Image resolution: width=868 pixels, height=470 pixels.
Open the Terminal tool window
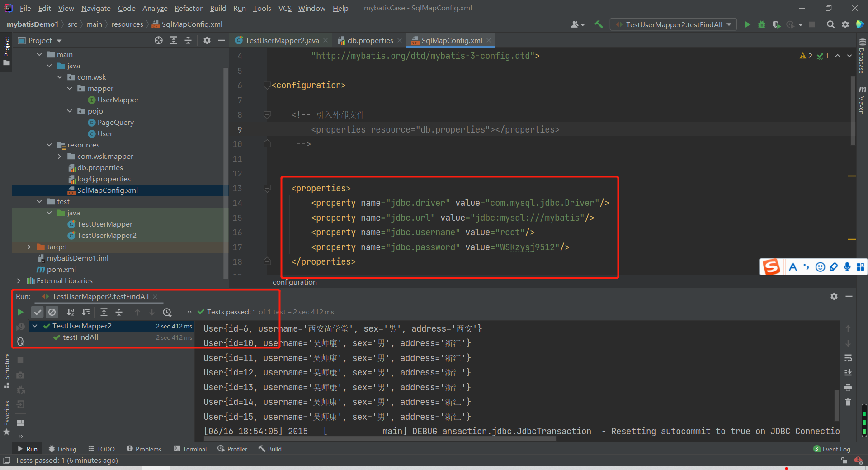(190, 449)
